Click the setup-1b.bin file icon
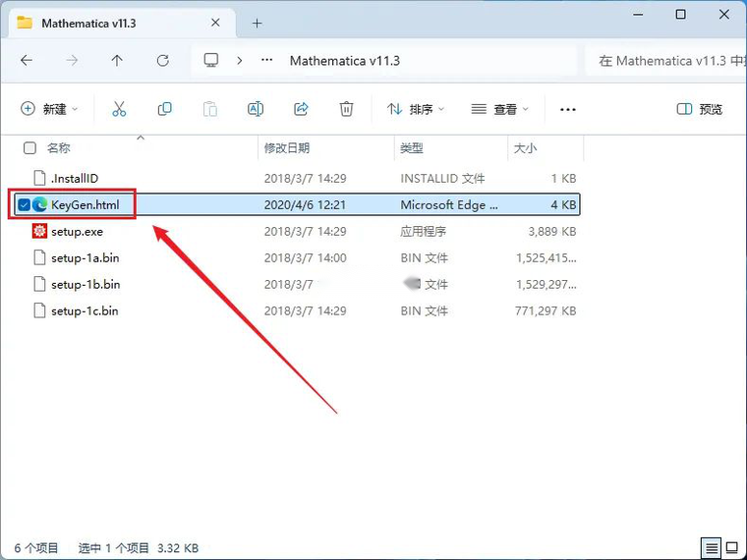The height and width of the screenshot is (560, 747). pyautogui.click(x=39, y=284)
